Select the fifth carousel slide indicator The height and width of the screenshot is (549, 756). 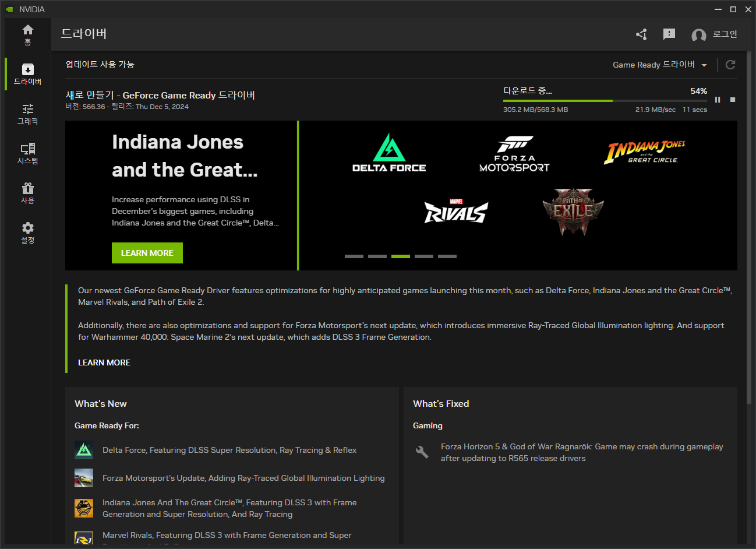(x=447, y=256)
